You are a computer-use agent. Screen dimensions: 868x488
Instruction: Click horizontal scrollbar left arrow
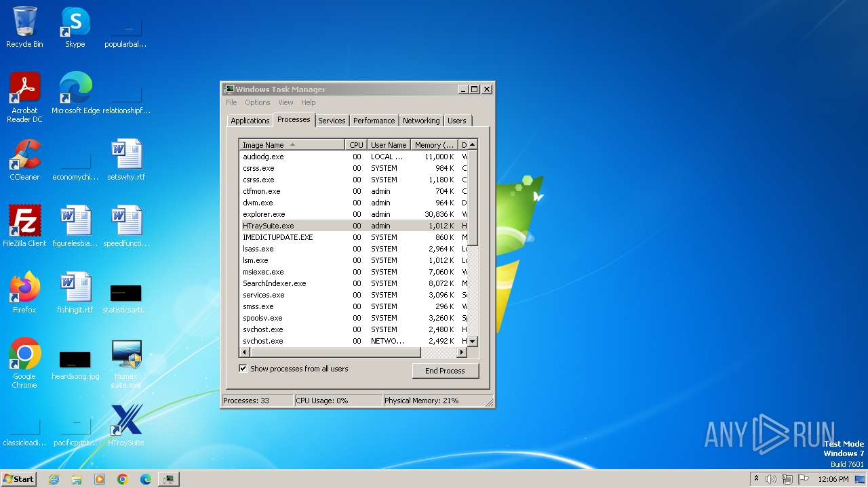point(245,352)
